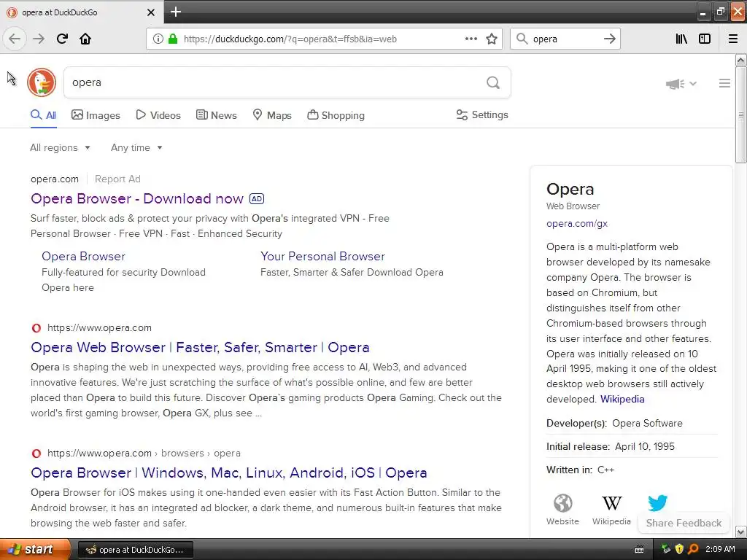Switch to the Shopping tab
The width and height of the screenshot is (747, 560).
[x=336, y=115]
